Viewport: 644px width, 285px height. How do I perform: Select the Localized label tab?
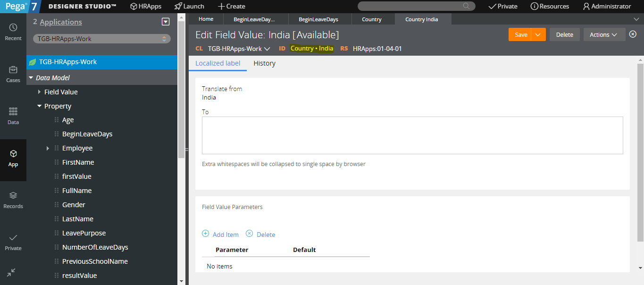click(x=217, y=63)
